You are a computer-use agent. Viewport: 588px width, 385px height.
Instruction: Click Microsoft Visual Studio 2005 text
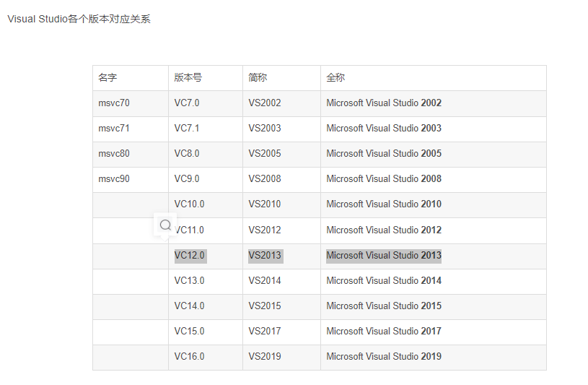[384, 154]
